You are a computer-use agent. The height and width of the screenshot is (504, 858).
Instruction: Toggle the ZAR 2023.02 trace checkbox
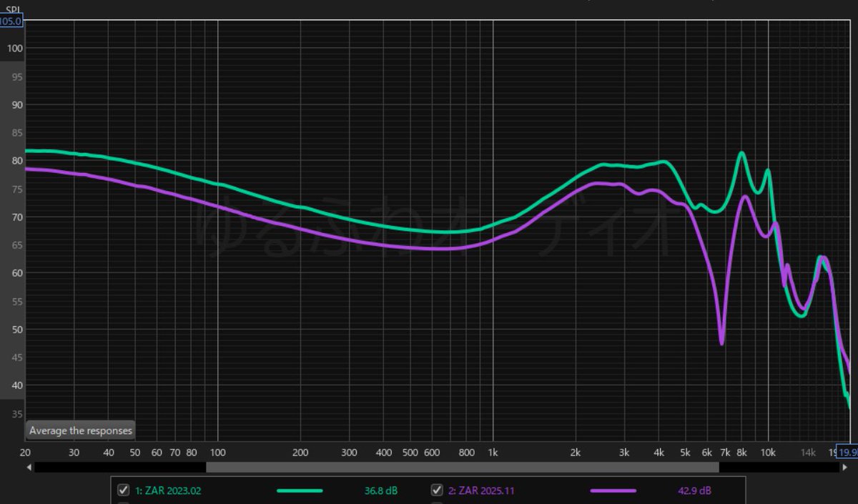pyautogui.click(x=122, y=490)
